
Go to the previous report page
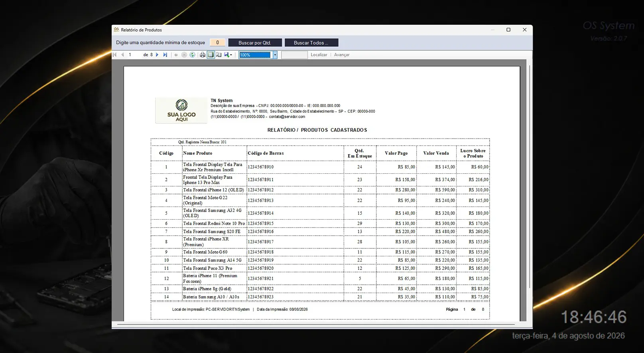[123, 55]
